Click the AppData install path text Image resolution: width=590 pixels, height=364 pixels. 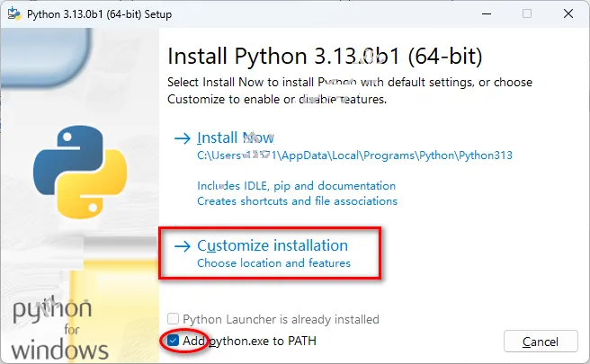click(354, 155)
